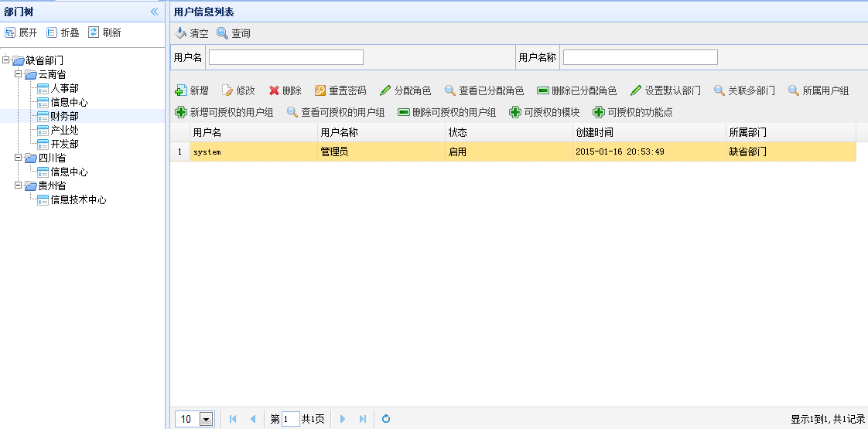This screenshot has height=429, width=868.
Task: Click the system username cell
Action: 254,152
